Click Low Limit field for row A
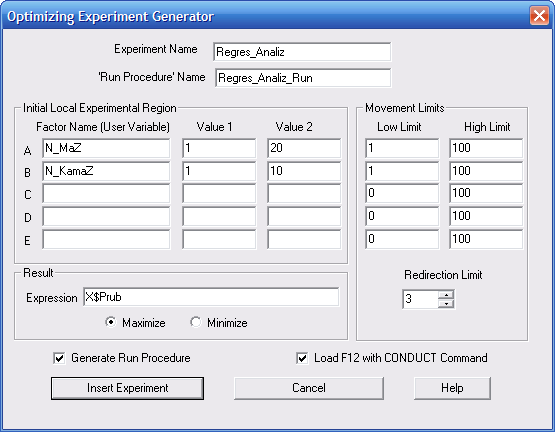The height and width of the screenshot is (432, 555). pos(402,148)
